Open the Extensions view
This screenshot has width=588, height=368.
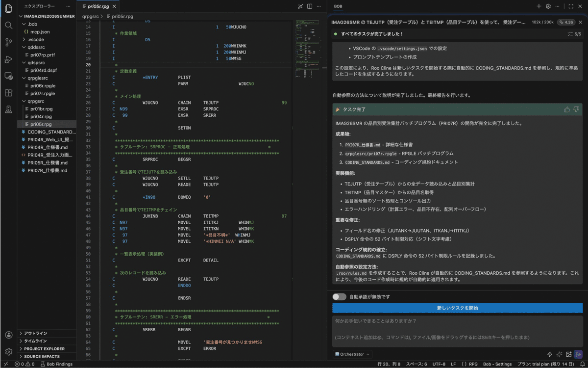pos(8,93)
